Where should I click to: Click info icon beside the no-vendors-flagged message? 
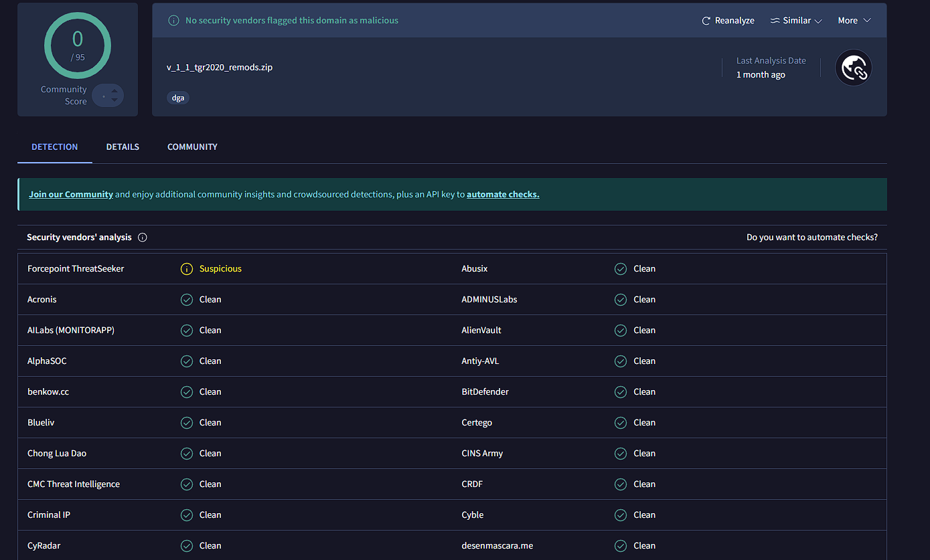tap(173, 21)
